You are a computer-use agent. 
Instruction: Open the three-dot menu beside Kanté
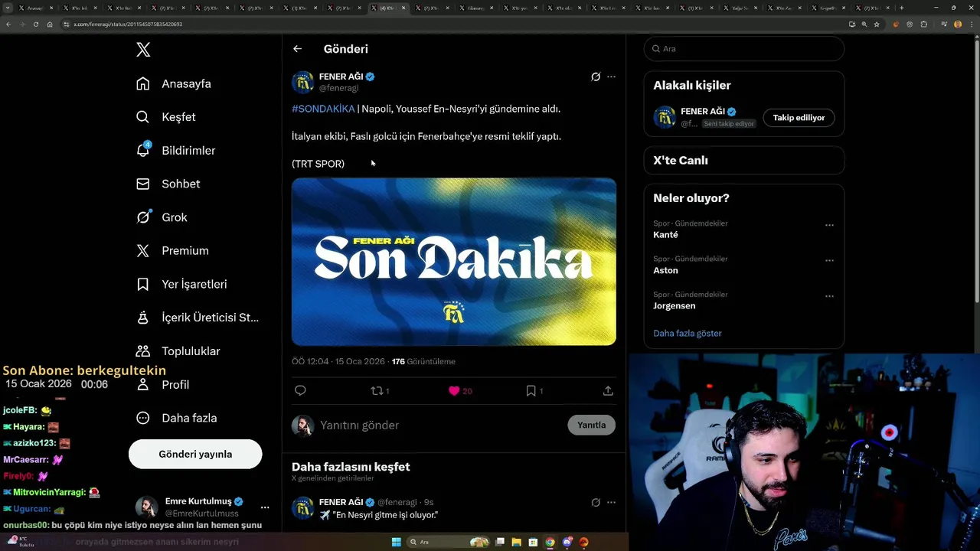click(829, 226)
